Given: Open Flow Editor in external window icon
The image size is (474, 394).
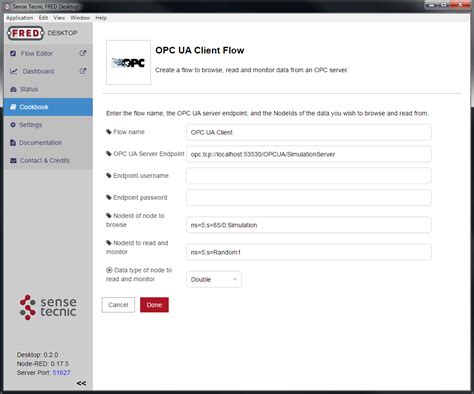Looking at the screenshot, I should point(83,53).
